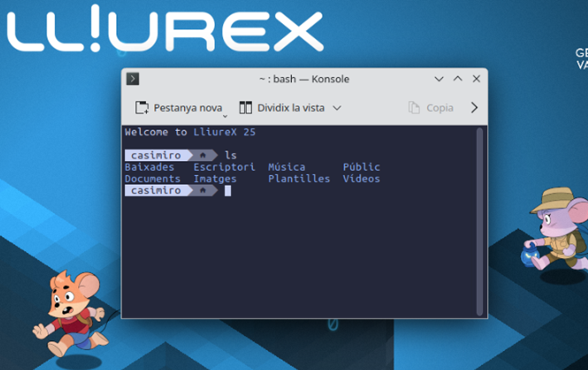Viewport: 588px width, 370px height.
Task: Close the Konsole window
Action: click(476, 79)
